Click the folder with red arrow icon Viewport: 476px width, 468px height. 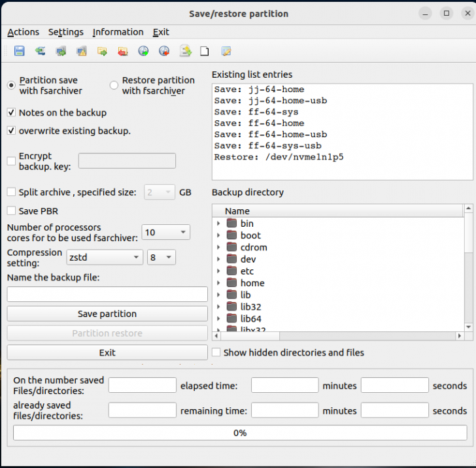tap(123, 51)
